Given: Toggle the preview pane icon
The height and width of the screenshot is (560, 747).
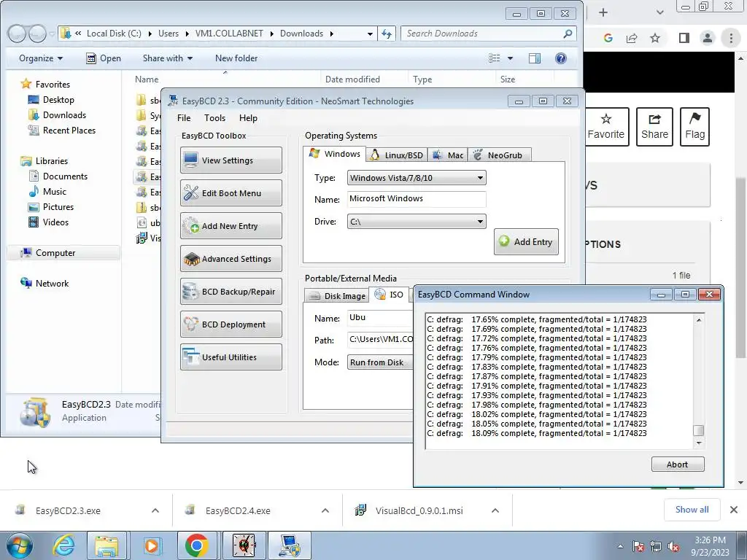Looking at the screenshot, I should pos(535,58).
